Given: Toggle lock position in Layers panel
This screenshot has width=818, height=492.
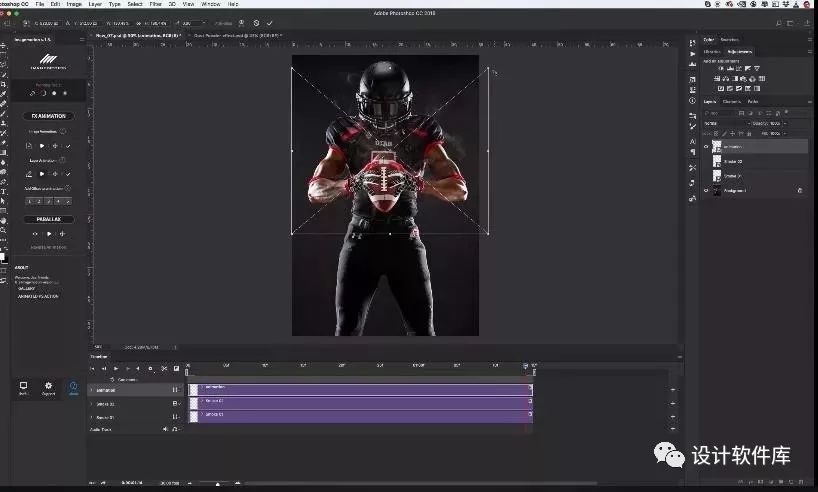Looking at the screenshot, I should pos(732,134).
